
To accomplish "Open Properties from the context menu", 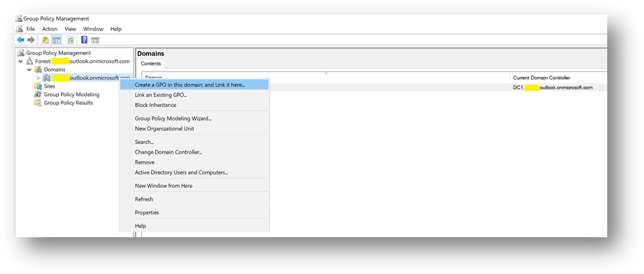I will point(194,213).
